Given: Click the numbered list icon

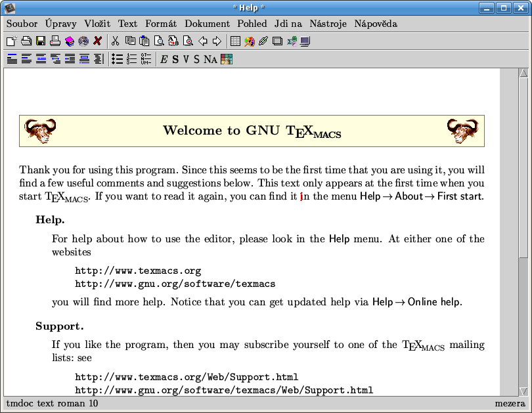Looking at the screenshot, I should coord(131,59).
